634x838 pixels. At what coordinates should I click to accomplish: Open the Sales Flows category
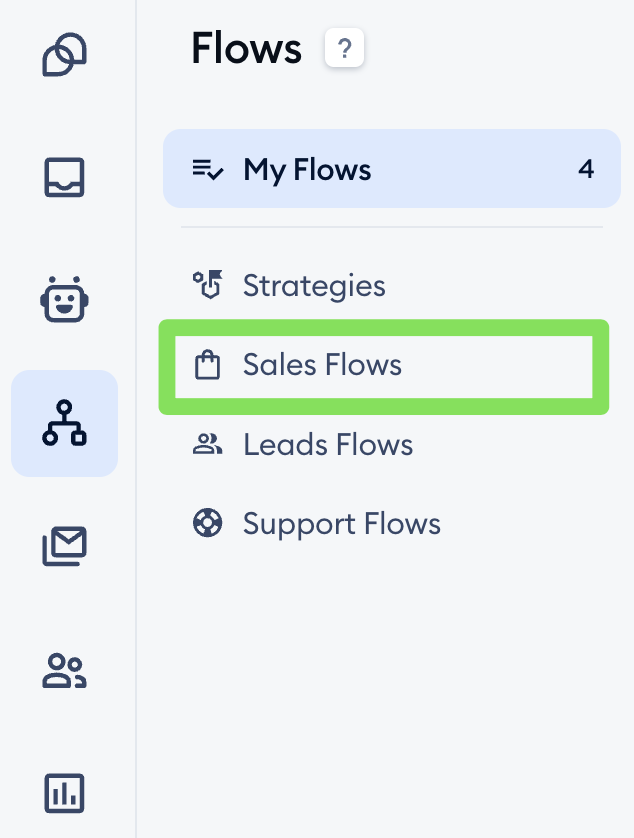[321, 366]
